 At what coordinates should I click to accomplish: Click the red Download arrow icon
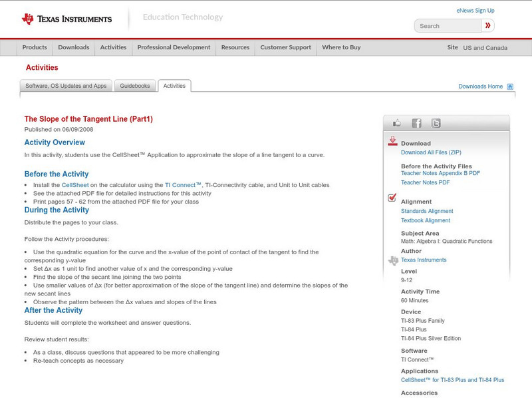click(x=392, y=141)
